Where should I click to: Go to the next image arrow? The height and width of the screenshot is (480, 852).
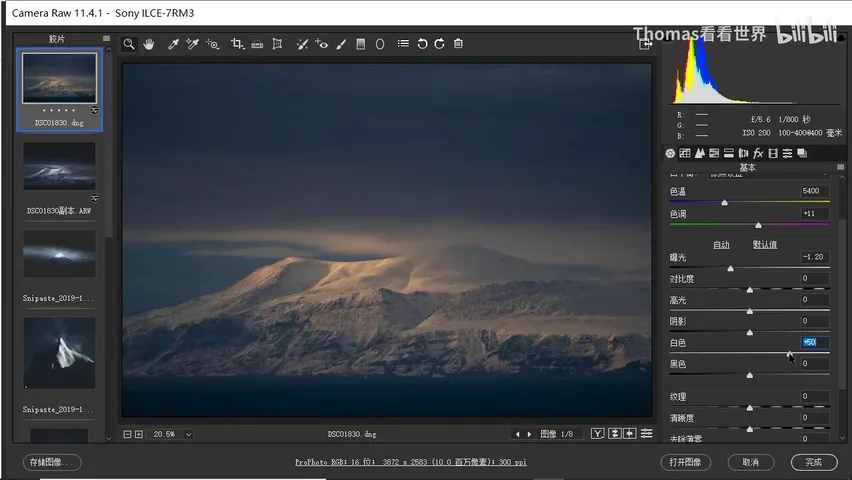(x=529, y=434)
